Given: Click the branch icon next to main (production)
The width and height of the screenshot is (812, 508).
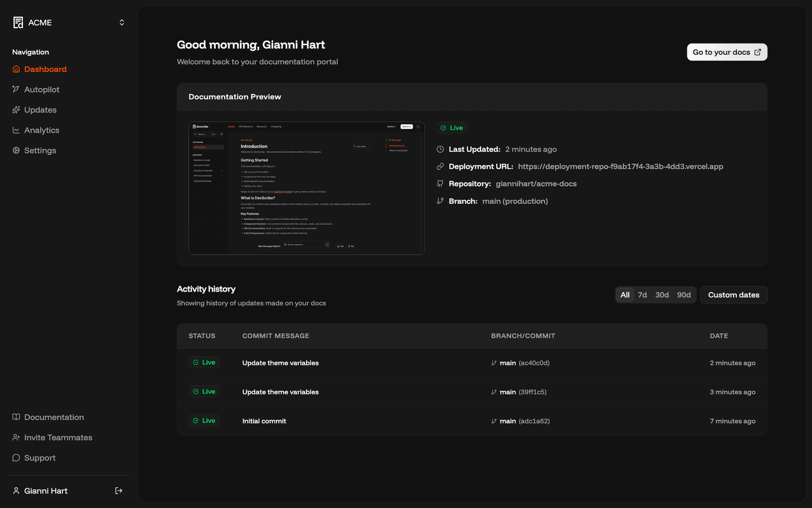Looking at the screenshot, I should pos(440,201).
